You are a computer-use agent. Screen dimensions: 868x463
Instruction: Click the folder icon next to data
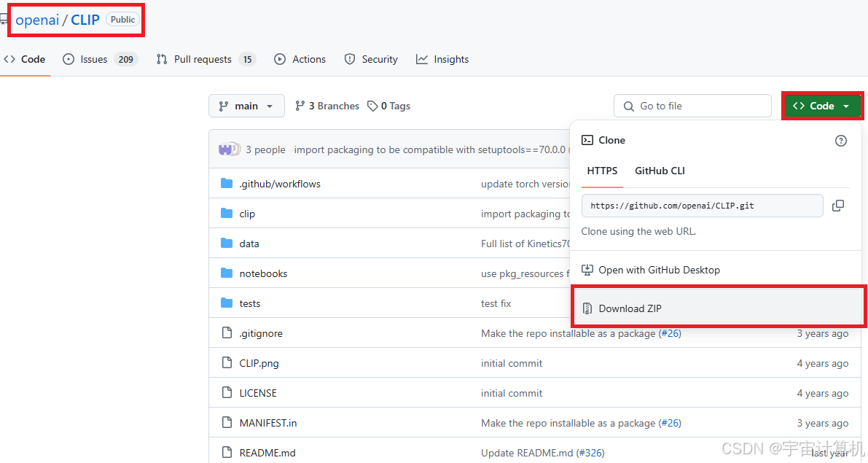click(x=227, y=243)
